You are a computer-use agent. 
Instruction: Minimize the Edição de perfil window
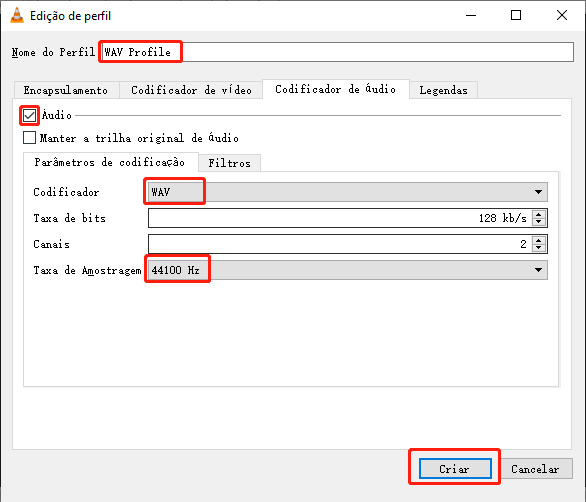471,16
